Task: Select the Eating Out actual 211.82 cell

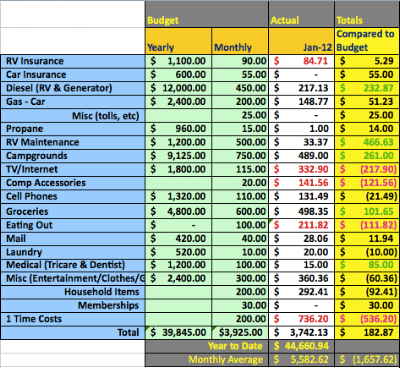Action: click(301, 225)
